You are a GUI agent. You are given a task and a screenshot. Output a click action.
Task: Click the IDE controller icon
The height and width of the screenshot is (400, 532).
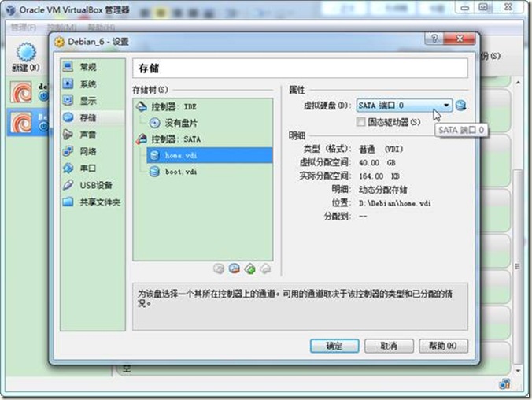pyautogui.click(x=141, y=106)
